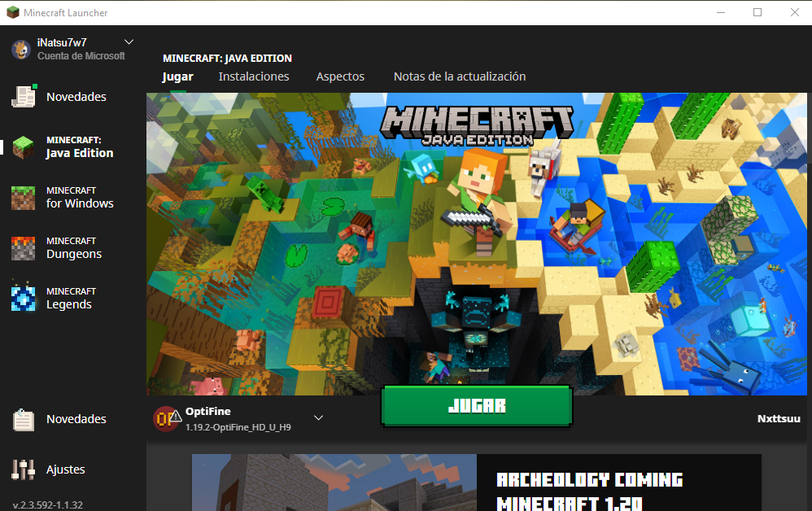Screen dimensions: 812x511
Task: Click the Nxttsuu player name
Action: [x=778, y=419]
